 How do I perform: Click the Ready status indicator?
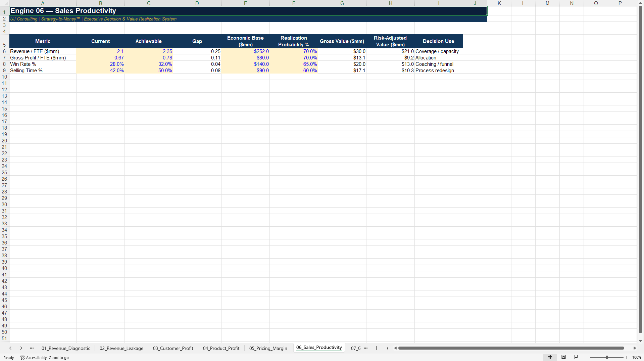(9, 358)
